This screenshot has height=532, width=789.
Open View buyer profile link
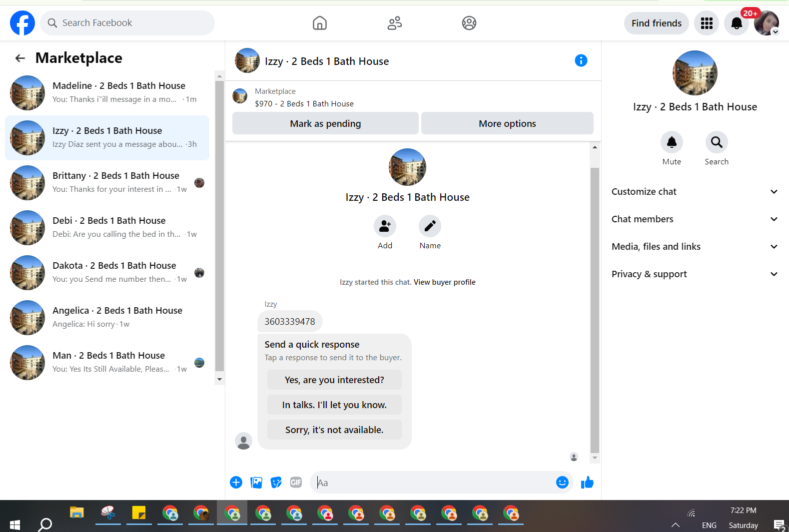(x=444, y=282)
